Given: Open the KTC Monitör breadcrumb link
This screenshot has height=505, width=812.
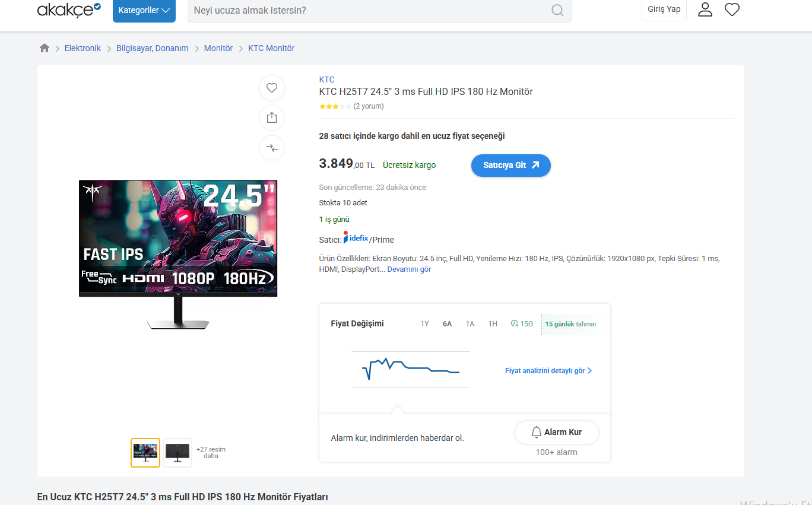Looking at the screenshot, I should (271, 48).
